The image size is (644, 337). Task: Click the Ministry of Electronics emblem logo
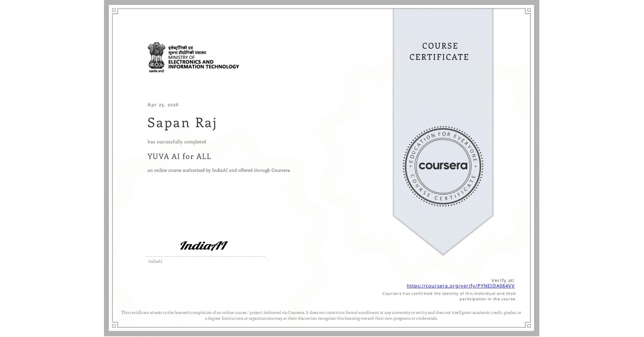coord(156,57)
